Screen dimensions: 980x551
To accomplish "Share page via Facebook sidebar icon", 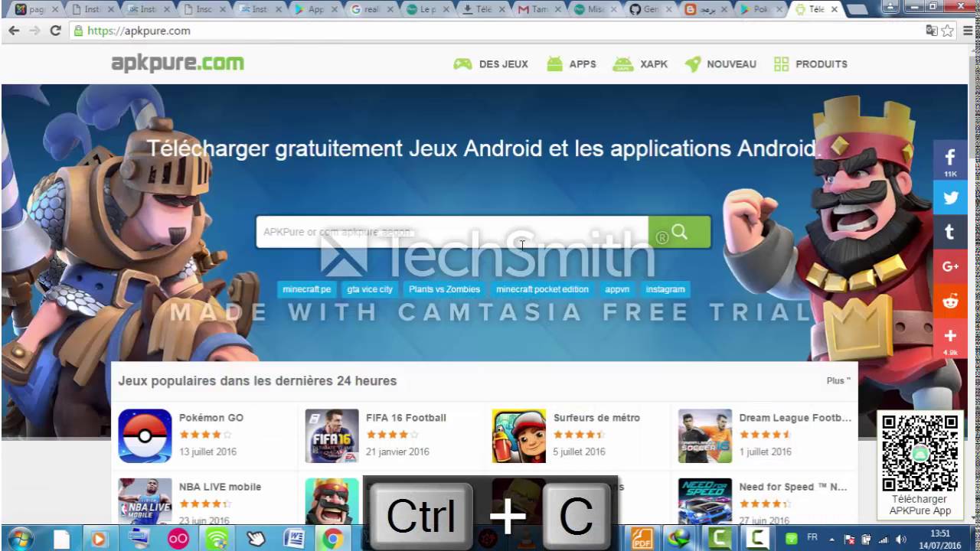I will coord(950,160).
